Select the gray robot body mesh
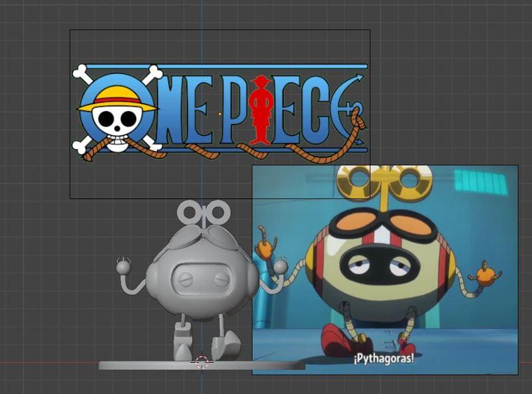The width and height of the screenshot is (532, 394). click(x=202, y=275)
